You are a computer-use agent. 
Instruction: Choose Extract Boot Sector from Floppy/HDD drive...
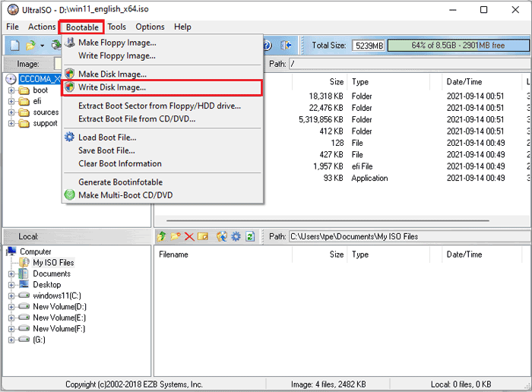point(163,106)
